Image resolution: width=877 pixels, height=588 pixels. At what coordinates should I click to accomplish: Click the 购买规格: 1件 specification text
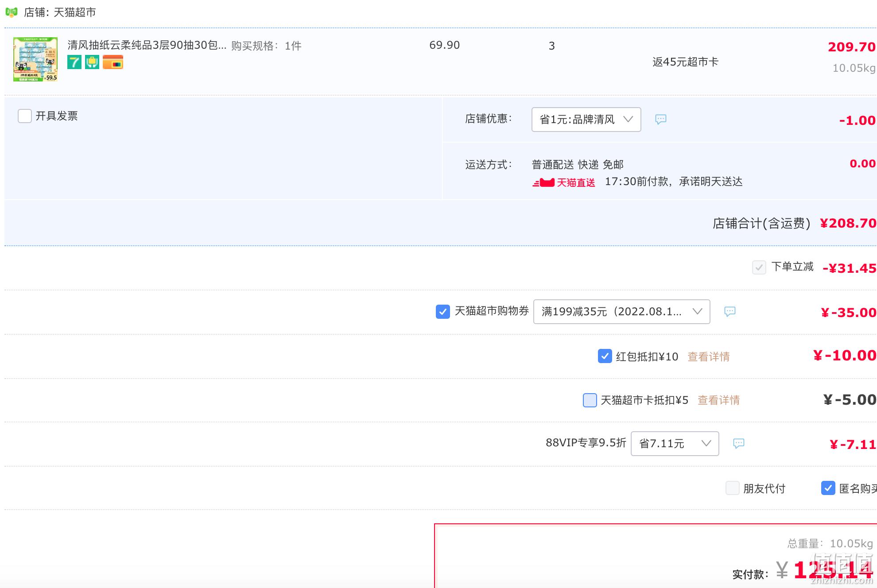(x=266, y=46)
